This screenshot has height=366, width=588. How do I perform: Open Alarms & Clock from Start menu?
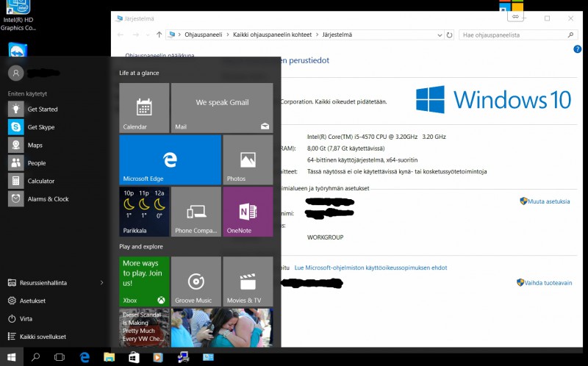click(x=48, y=199)
